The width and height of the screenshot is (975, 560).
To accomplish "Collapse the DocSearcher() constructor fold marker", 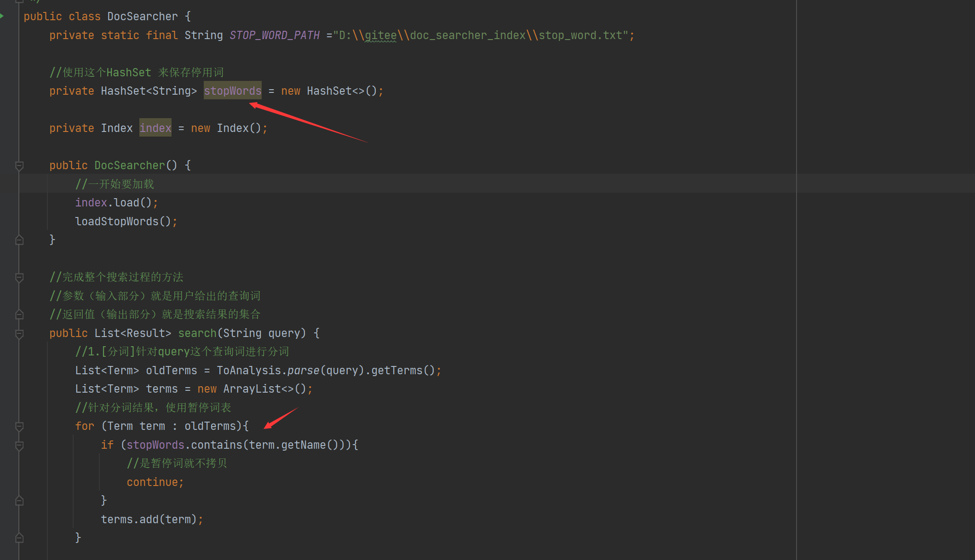I will (19, 166).
